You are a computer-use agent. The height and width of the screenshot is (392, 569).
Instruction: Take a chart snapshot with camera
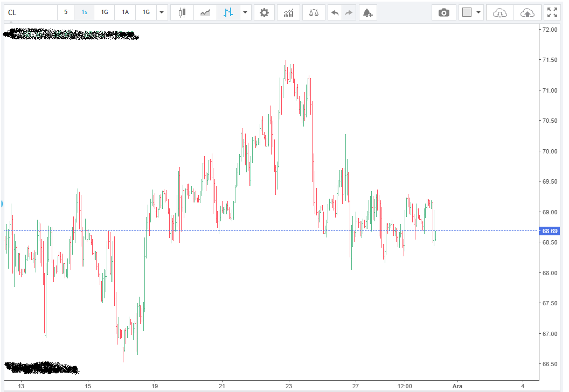(444, 12)
